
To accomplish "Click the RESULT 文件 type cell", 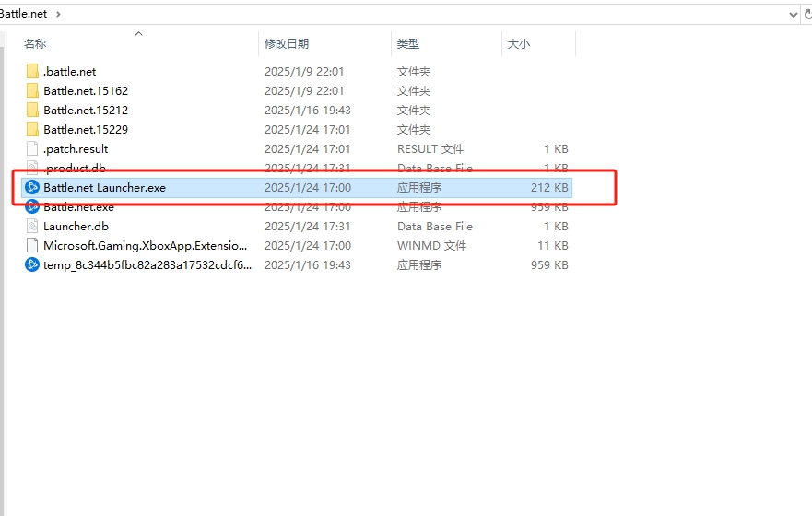I will pos(430,149).
